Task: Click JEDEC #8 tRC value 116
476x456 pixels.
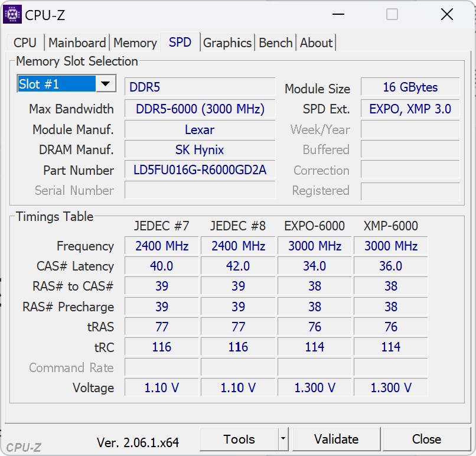Action: click(238, 347)
